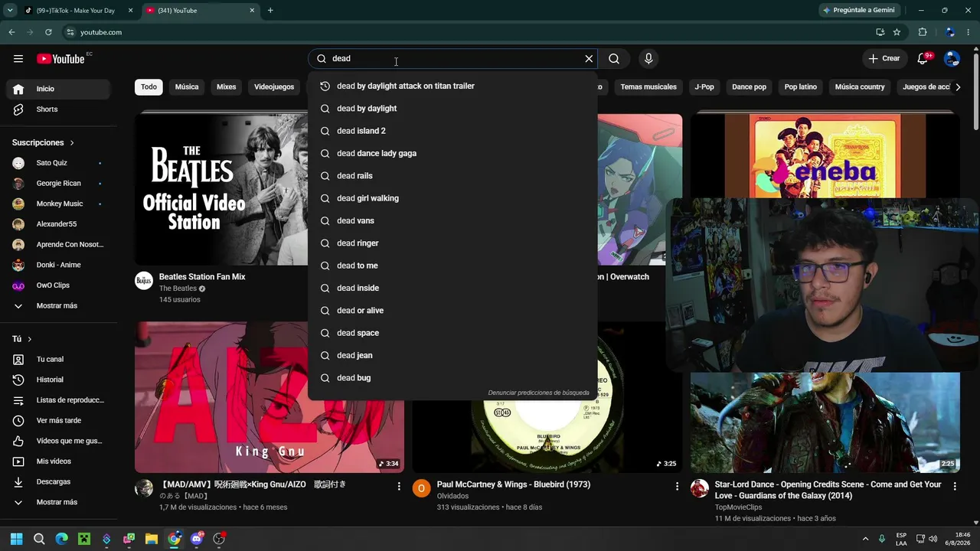Click Denunciar predicciones de búsqueda link
The height and width of the screenshot is (551, 980).
point(538,393)
